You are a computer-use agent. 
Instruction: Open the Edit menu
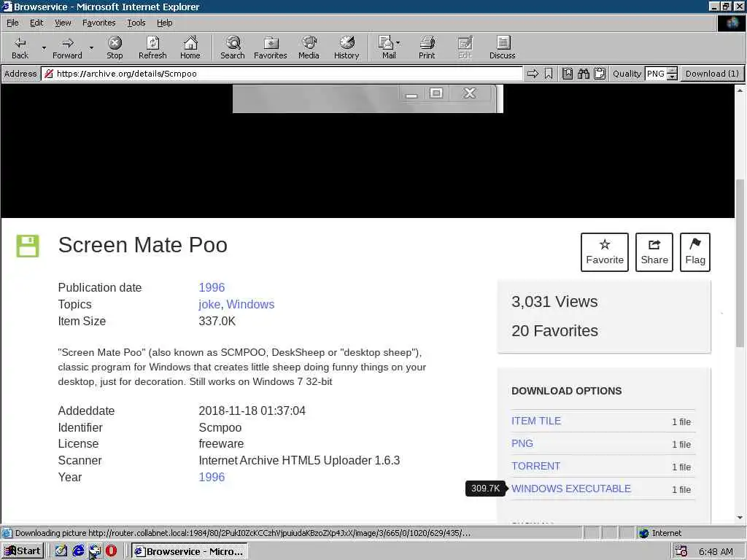[36, 23]
